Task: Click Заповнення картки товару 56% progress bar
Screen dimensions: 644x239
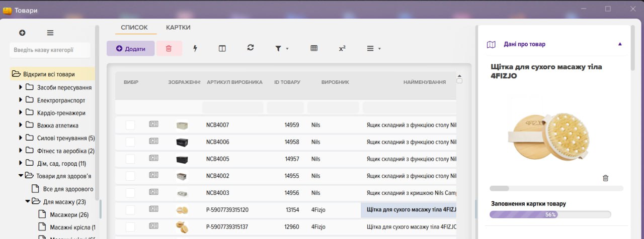Action: pos(550,214)
